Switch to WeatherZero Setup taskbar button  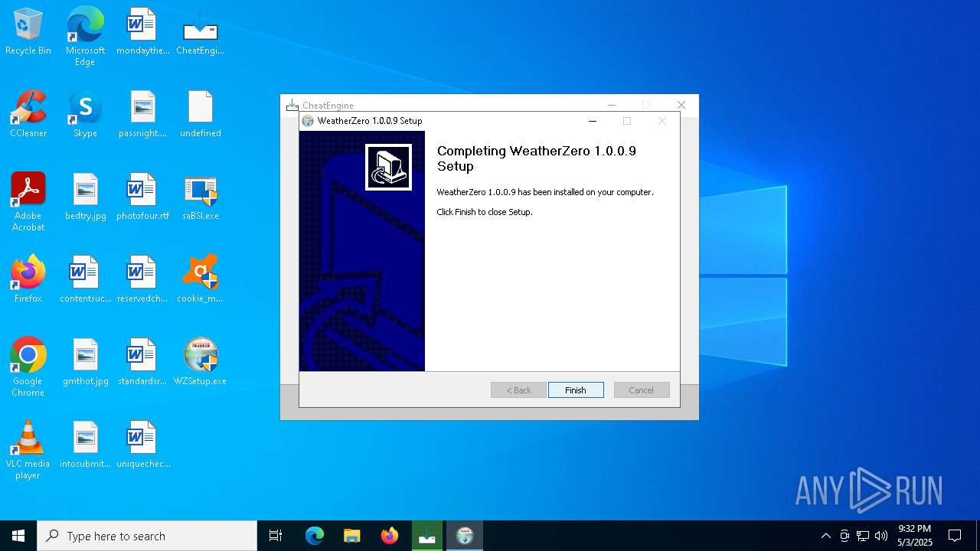[465, 536]
